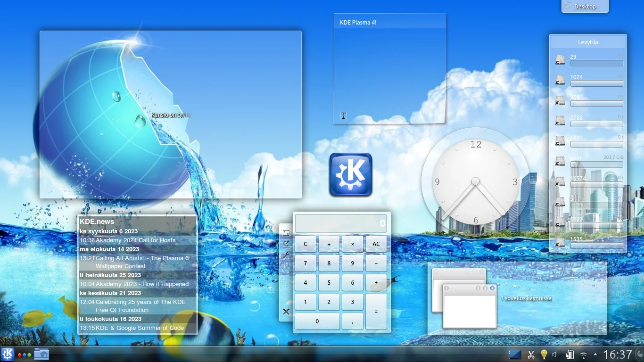Click the calculator widget rotate handle icon
644x362 pixels.
286,244
